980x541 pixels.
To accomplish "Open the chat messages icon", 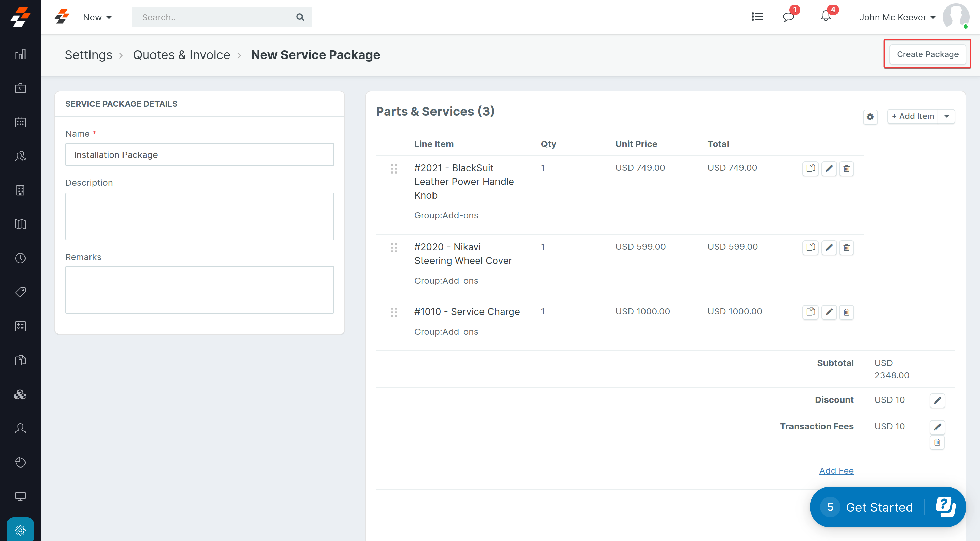I will [788, 17].
